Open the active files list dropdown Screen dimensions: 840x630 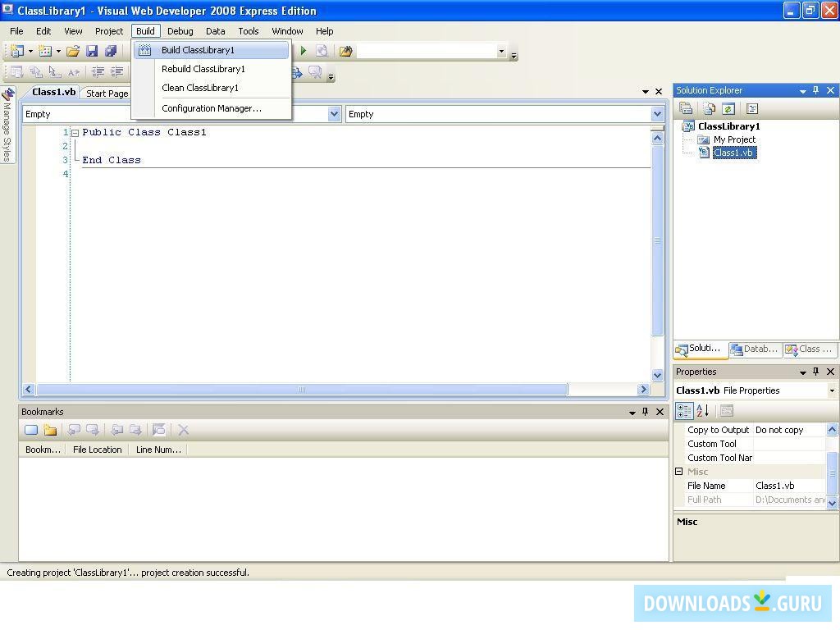(x=646, y=92)
